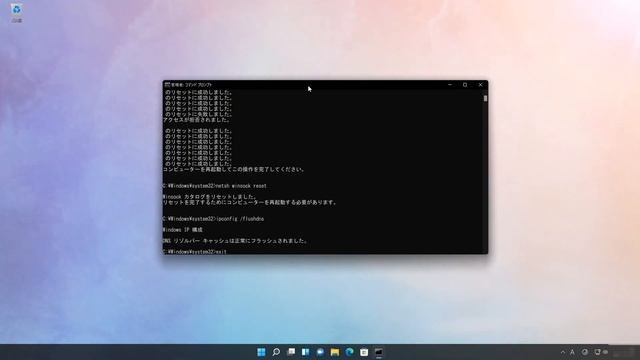The width and height of the screenshot is (640, 360).
Task: Click the 'Windows IP 構成' output line
Action: [182, 230]
